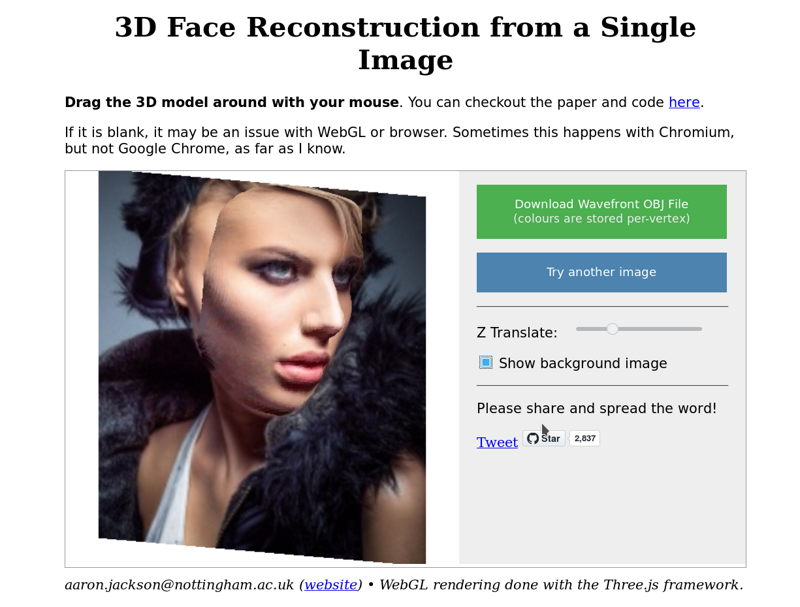
Task: Click 'Please share and spread the word!' text
Action: click(x=596, y=409)
